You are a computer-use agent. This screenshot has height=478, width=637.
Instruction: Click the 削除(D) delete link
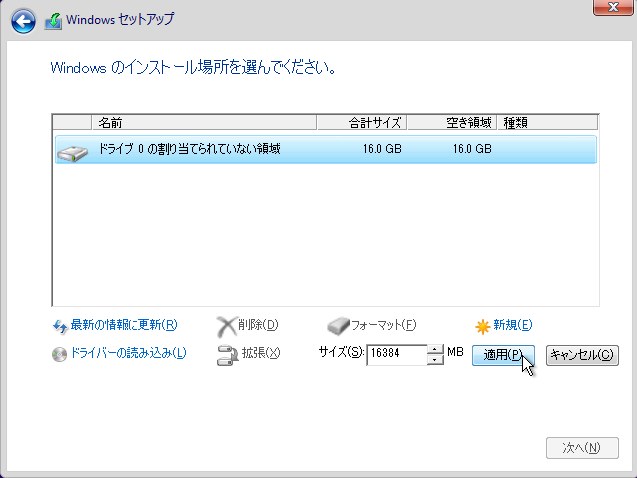(x=258, y=325)
